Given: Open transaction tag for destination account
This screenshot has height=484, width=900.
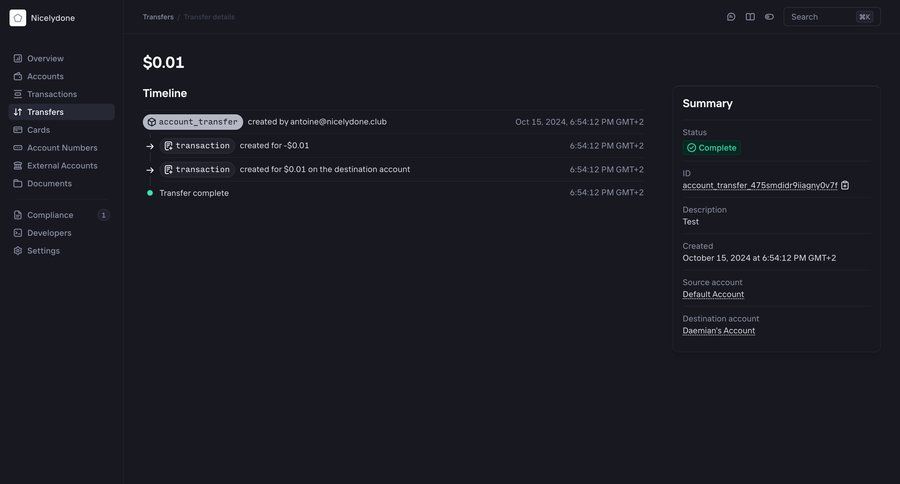Looking at the screenshot, I should click(197, 169).
